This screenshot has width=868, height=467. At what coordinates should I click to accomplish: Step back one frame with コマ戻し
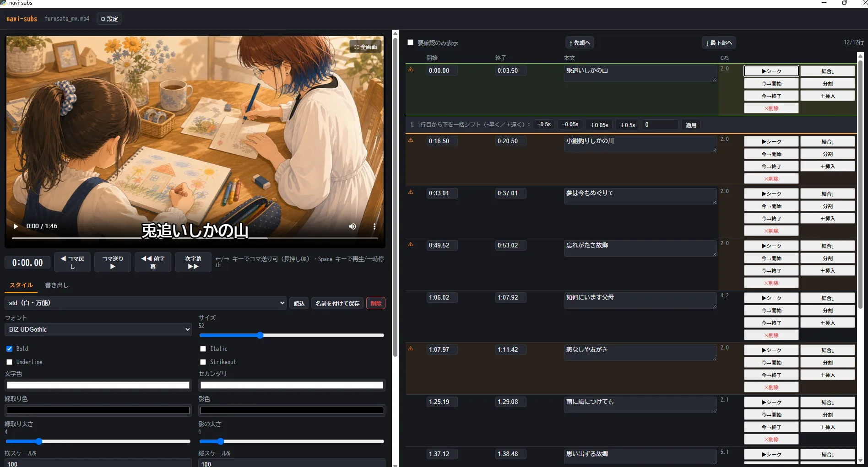72,262
